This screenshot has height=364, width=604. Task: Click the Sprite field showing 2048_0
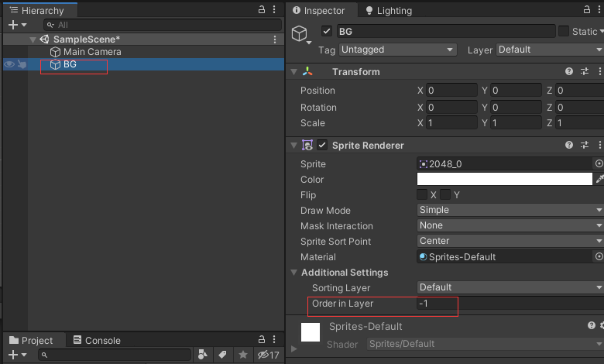point(504,163)
